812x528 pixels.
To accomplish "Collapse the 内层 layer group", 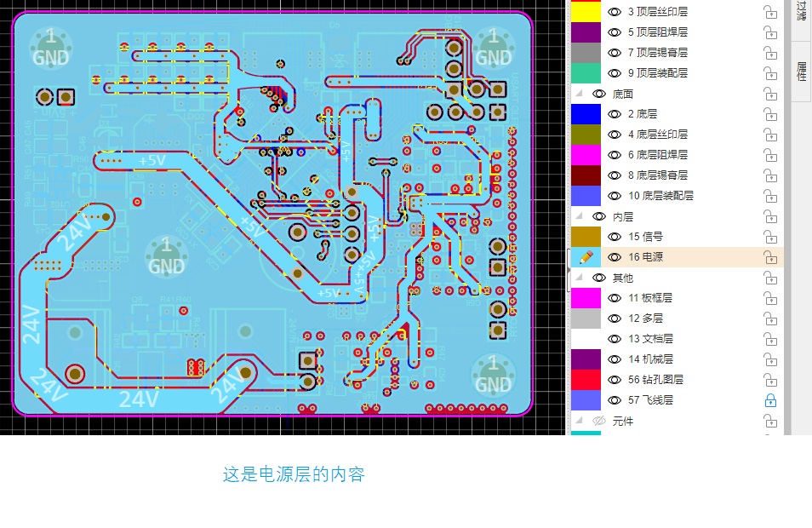I will (580, 216).
